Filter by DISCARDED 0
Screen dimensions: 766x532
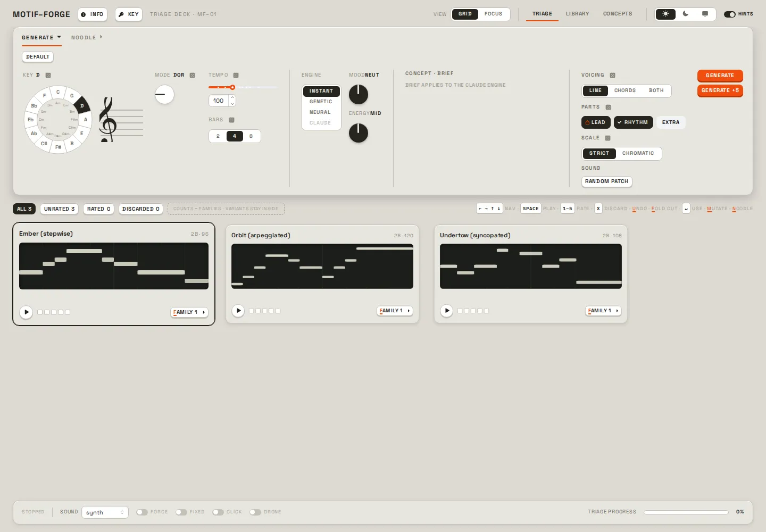point(141,209)
